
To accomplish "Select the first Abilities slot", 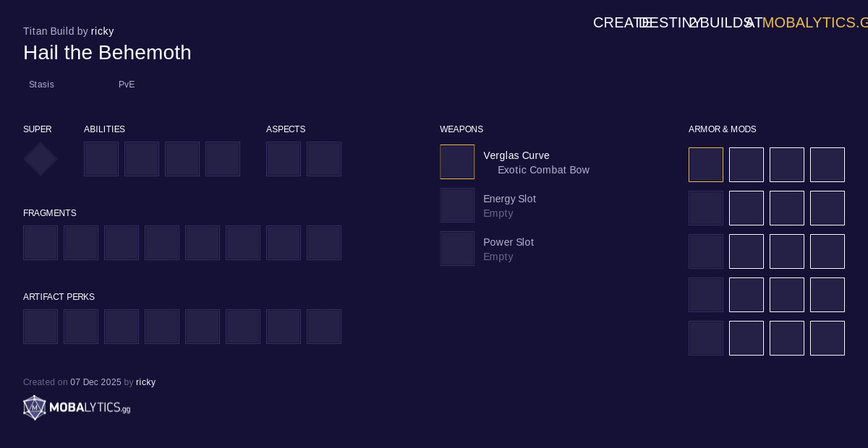I will (101, 159).
